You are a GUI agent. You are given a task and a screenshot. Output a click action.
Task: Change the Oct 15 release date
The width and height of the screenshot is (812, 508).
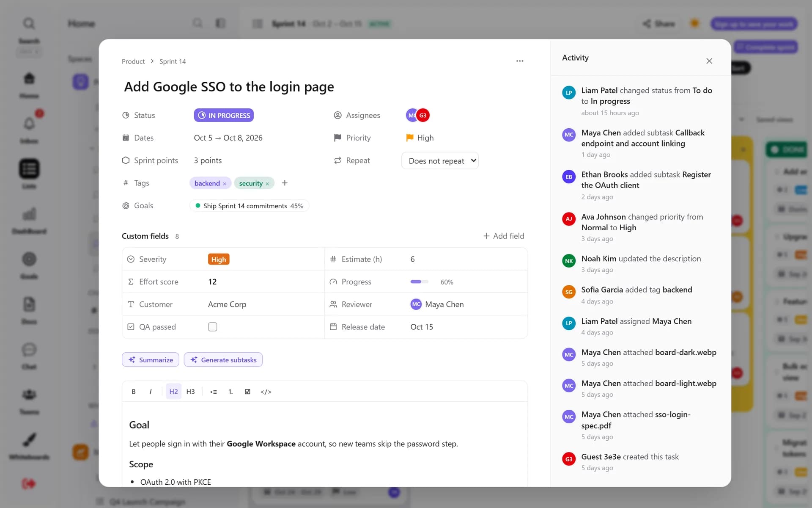pos(422,327)
